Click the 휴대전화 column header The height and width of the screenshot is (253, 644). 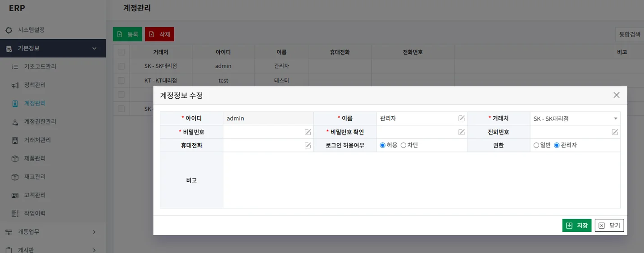tap(340, 52)
